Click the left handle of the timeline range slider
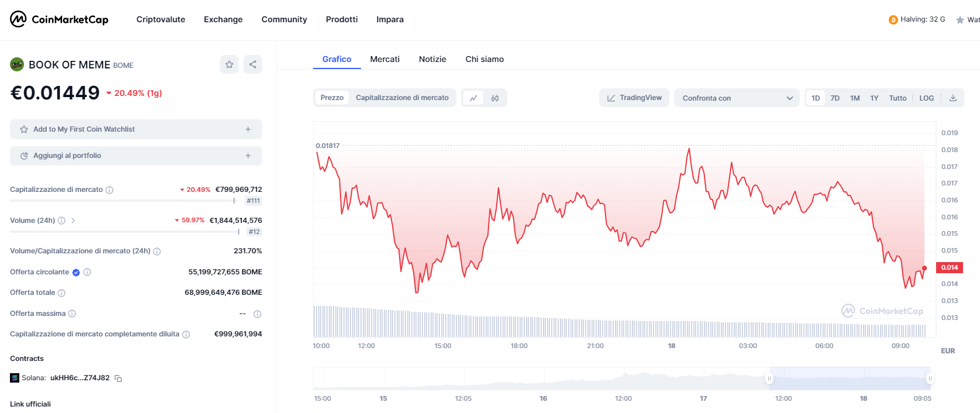 (x=769, y=379)
